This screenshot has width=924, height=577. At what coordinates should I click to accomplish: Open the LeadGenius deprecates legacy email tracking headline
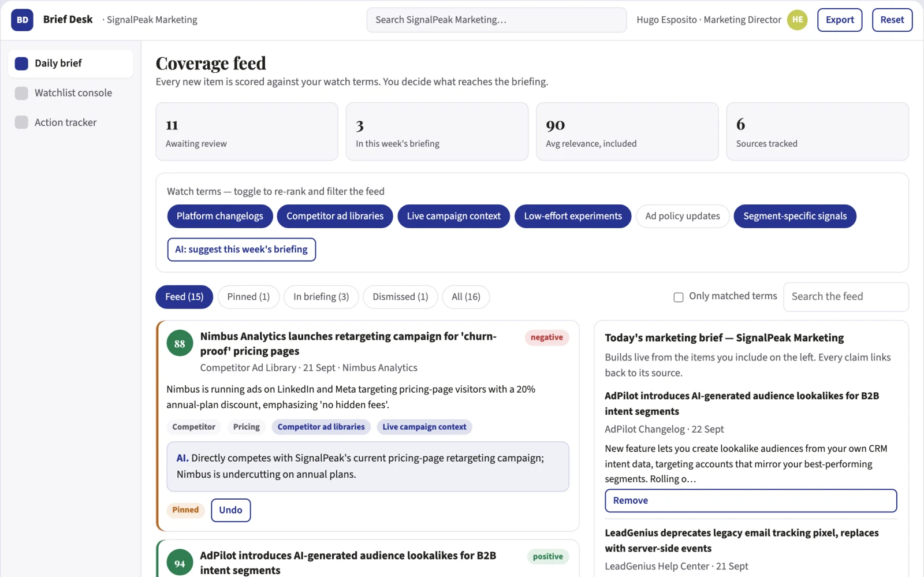click(x=742, y=541)
